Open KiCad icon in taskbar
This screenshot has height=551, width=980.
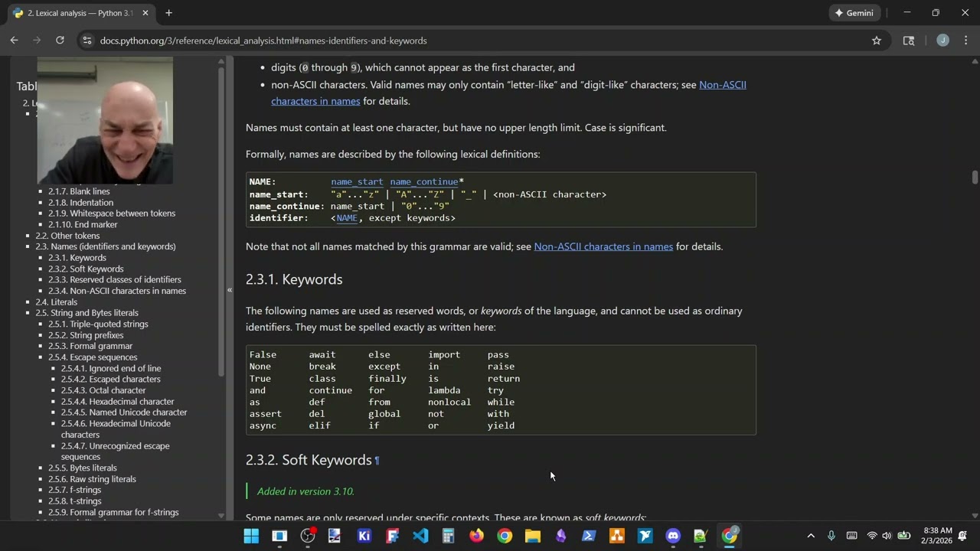pos(364,536)
